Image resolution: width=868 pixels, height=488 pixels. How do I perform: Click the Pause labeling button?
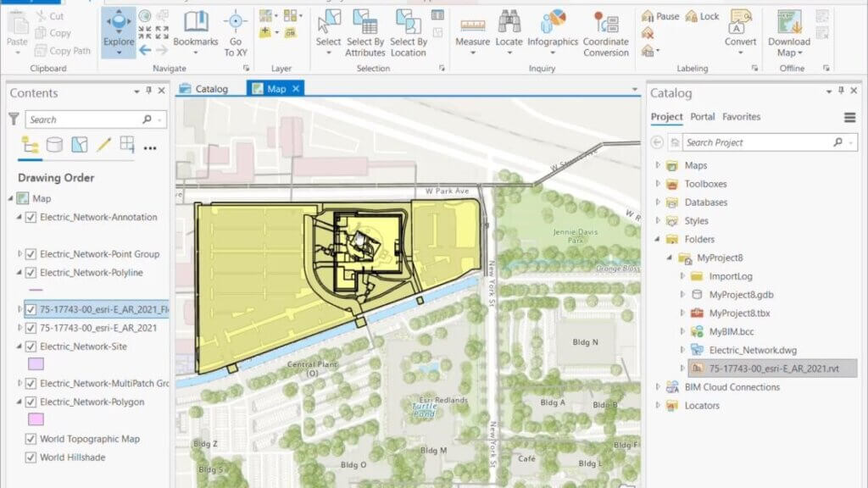coord(661,16)
